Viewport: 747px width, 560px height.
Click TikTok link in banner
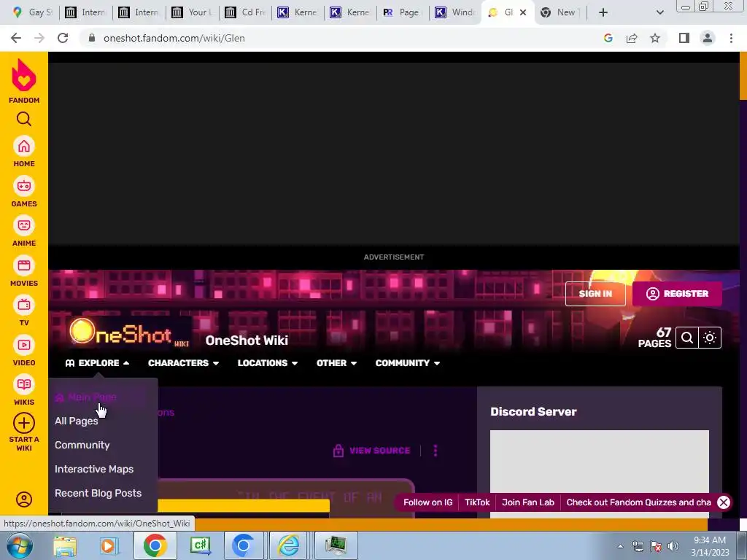coord(477,502)
